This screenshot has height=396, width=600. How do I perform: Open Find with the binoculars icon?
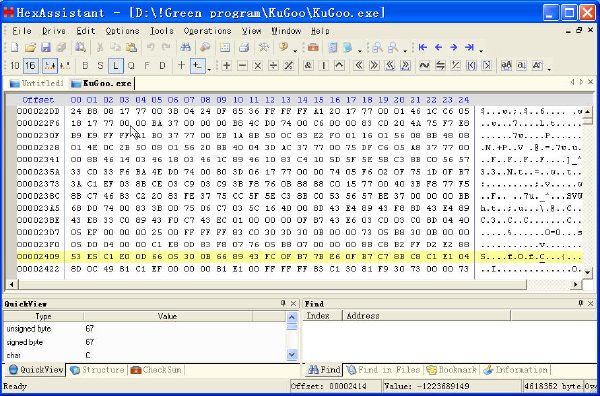185,47
